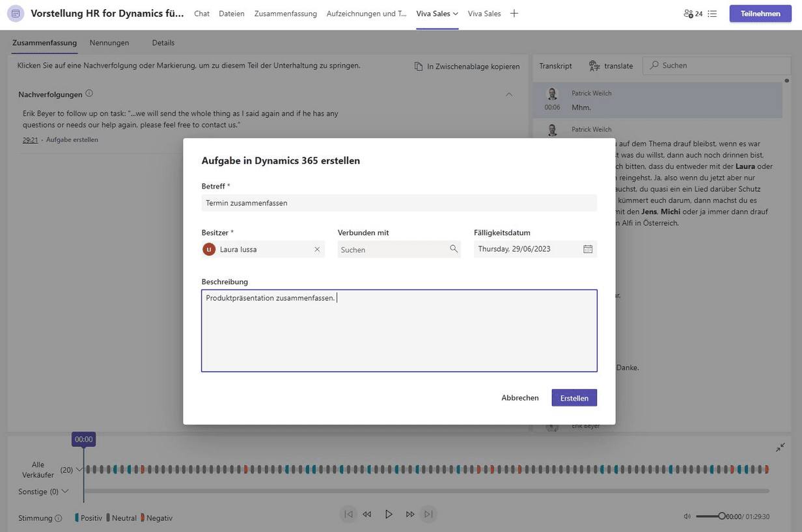Image resolution: width=802 pixels, height=532 pixels.
Task: Collapse the Nachverfolgungen section
Action: (509, 94)
